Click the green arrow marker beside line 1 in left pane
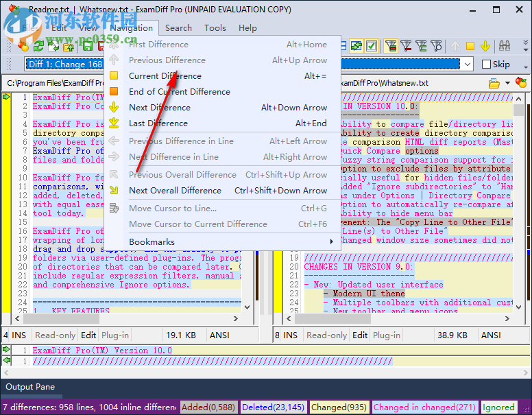532x415 pixels. click(x=6, y=97)
